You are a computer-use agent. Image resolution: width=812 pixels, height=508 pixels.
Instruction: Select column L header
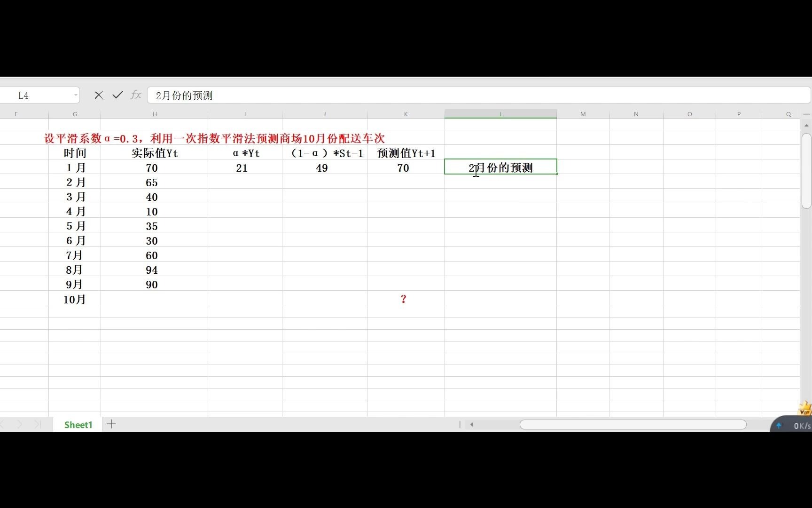[x=501, y=114]
